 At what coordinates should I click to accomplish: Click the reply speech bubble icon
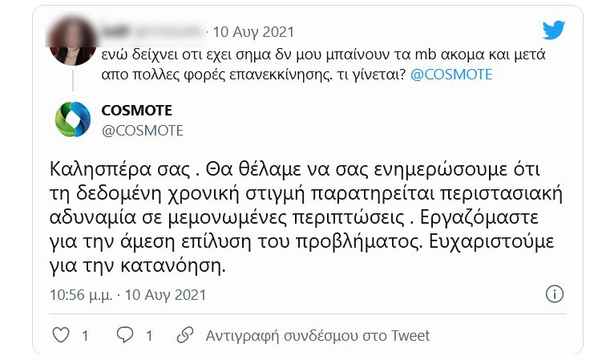(x=125, y=335)
